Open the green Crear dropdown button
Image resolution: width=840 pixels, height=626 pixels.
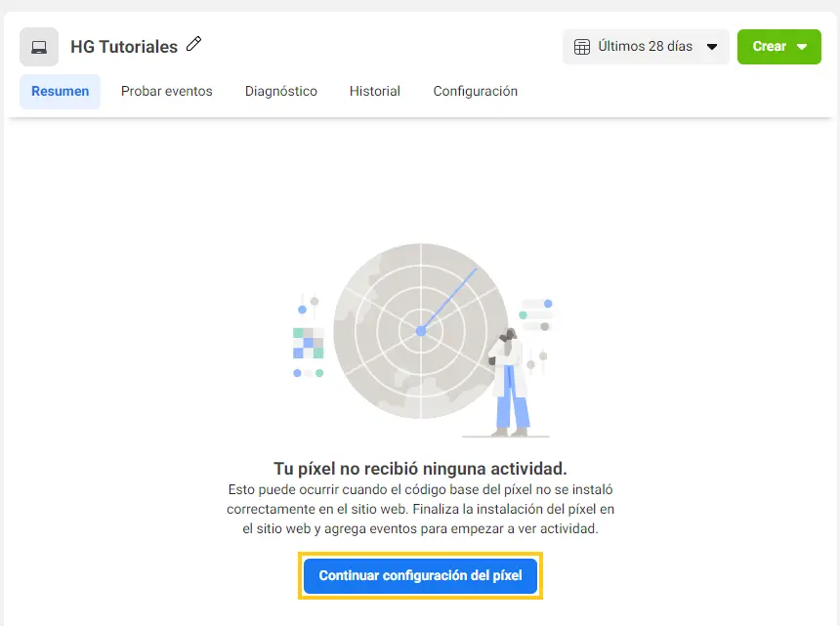point(778,47)
